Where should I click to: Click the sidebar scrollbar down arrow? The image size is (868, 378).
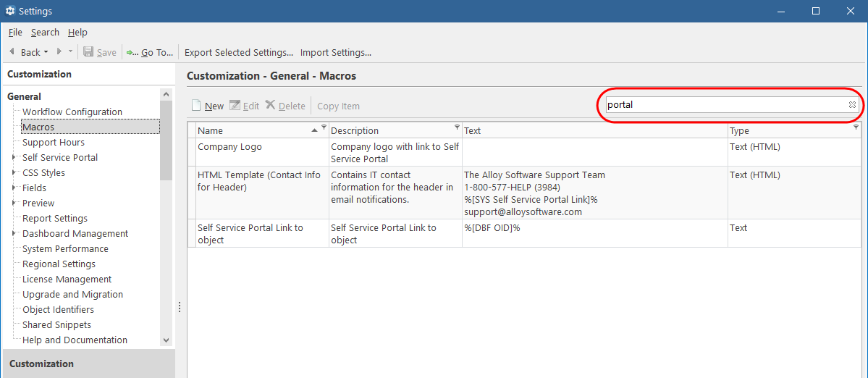[167, 340]
